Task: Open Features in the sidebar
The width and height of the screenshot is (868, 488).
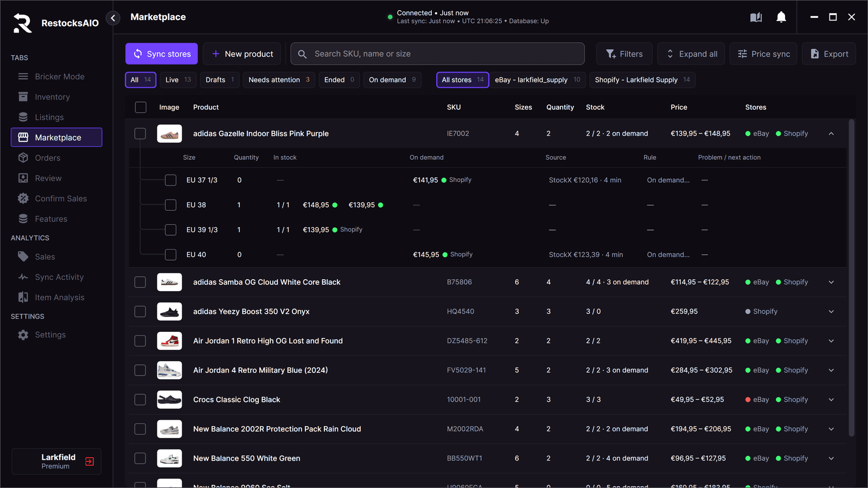Action: (x=56, y=219)
